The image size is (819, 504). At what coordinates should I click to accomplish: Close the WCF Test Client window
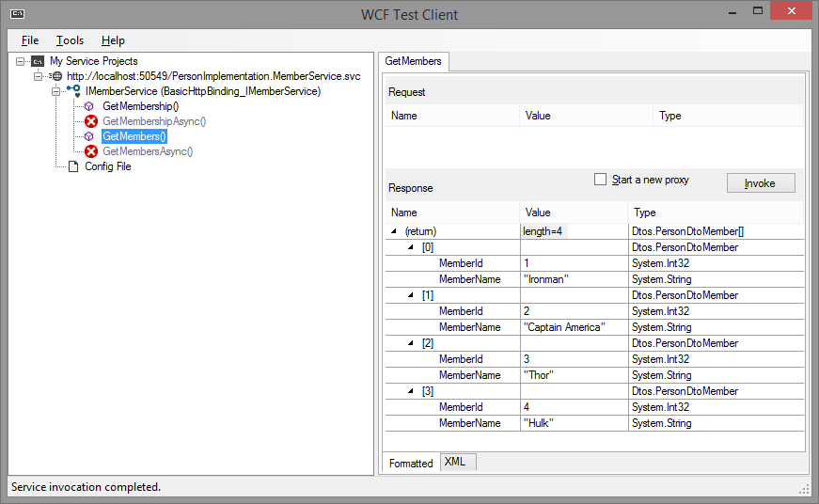pos(792,11)
